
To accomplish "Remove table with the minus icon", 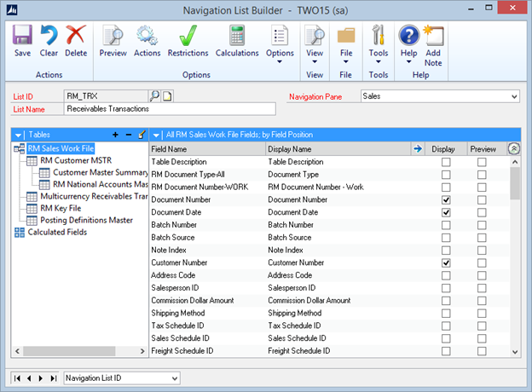I will coord(128,135).
